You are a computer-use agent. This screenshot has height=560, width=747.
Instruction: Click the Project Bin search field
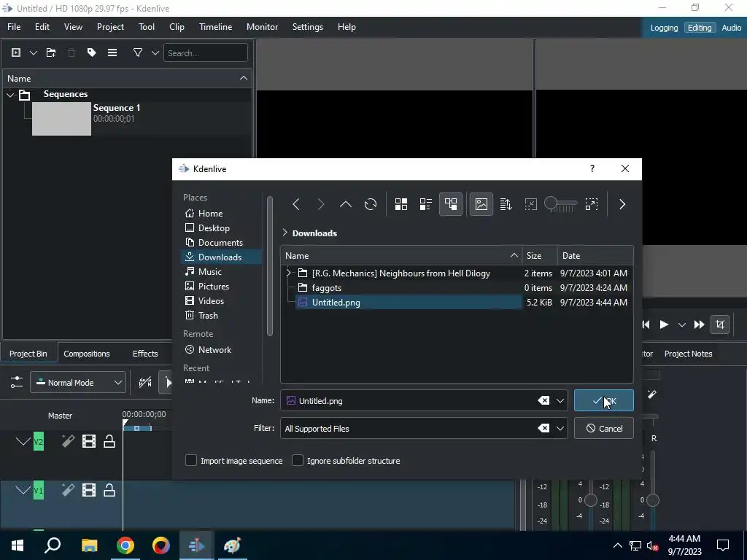[x=205, y=52]
